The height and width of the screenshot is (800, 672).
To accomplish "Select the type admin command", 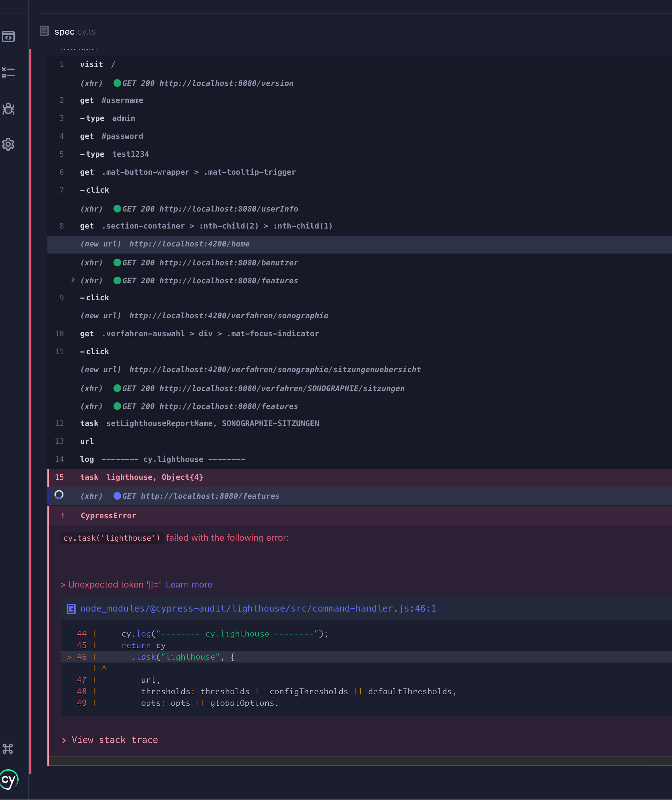I will tap(360, 118).
